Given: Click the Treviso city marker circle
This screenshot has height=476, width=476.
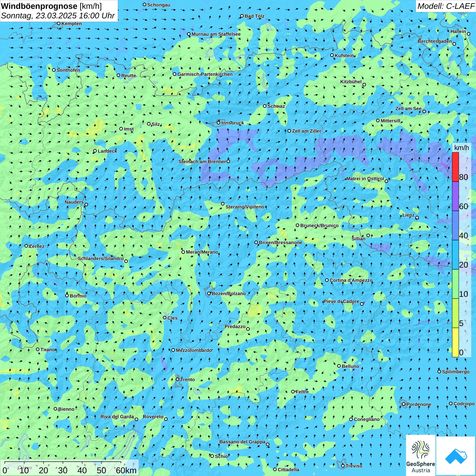Looking at the screenshot, I should pyautogui.click(x=343, y=466).
